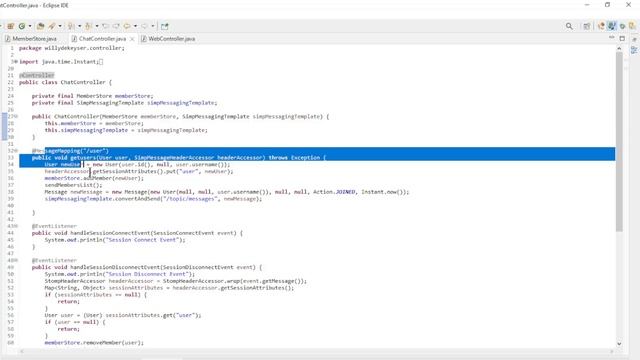640x360 pixels.
Task: Switch to the MemberStore.java tab
Action: (x=31, y=39)
